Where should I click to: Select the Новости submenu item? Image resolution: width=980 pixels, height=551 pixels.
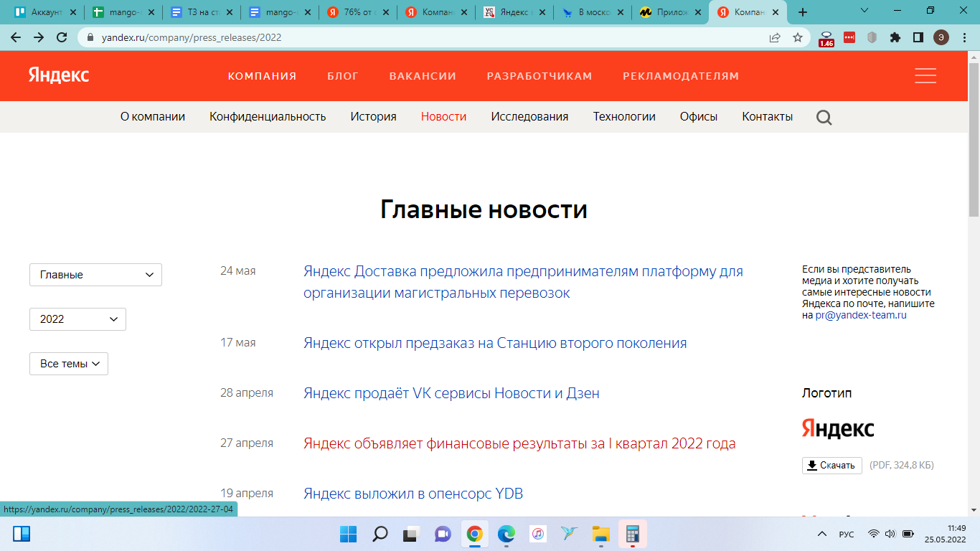(443, 116)
